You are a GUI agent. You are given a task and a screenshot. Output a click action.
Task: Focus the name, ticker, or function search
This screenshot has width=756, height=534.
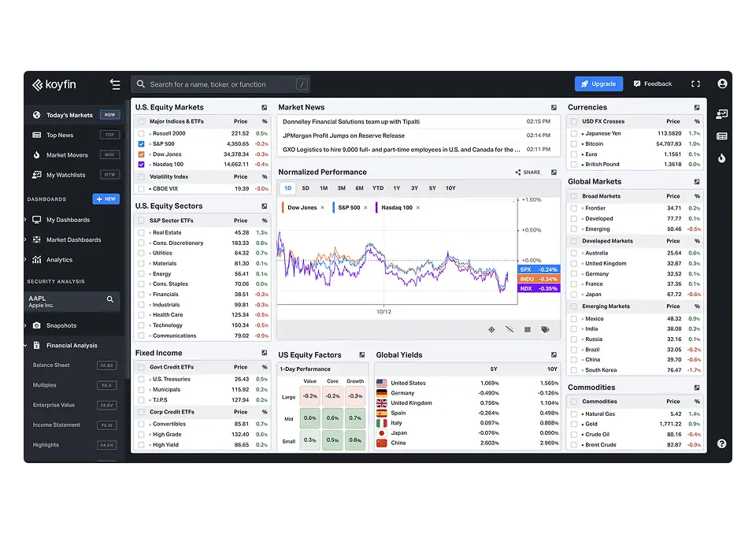tap(220, 84)
